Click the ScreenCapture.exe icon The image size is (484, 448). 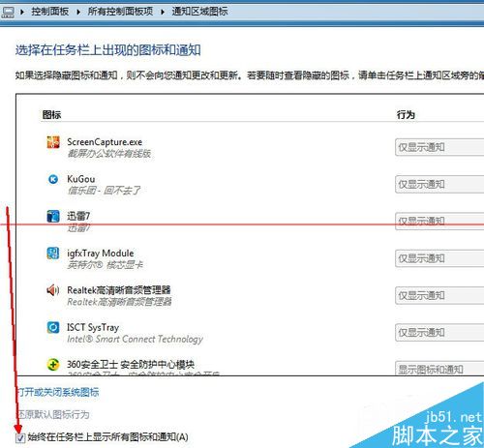[x=53, y=142]
